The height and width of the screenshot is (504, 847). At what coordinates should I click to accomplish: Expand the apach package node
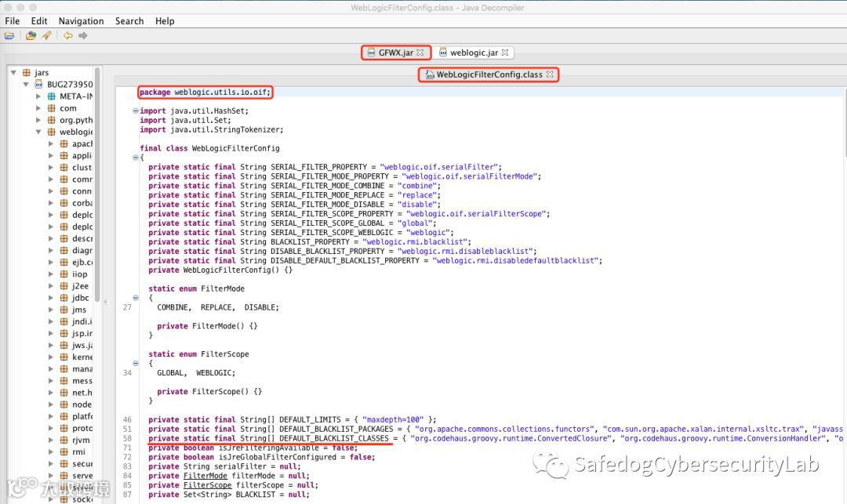[51, 143]
